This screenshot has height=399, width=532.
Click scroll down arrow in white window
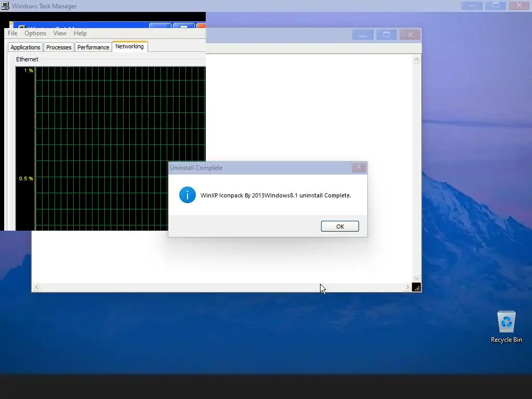coord(416,278)
